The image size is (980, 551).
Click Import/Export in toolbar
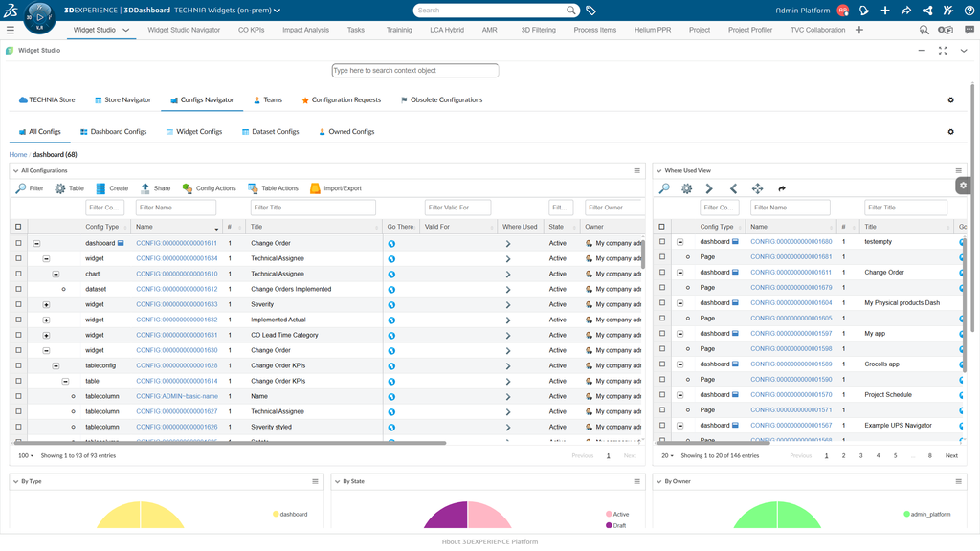336,188
